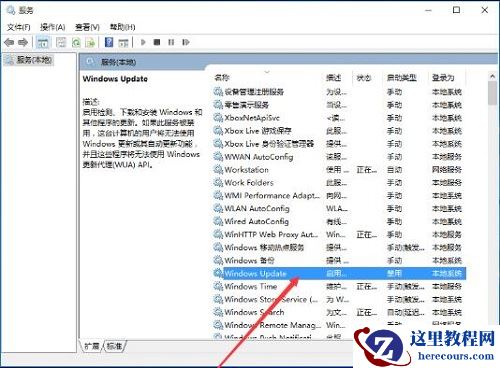Toggle the show/hide action pane toolbar icon
The height and width of the screenshot is (368, 500).
[123, 43]
